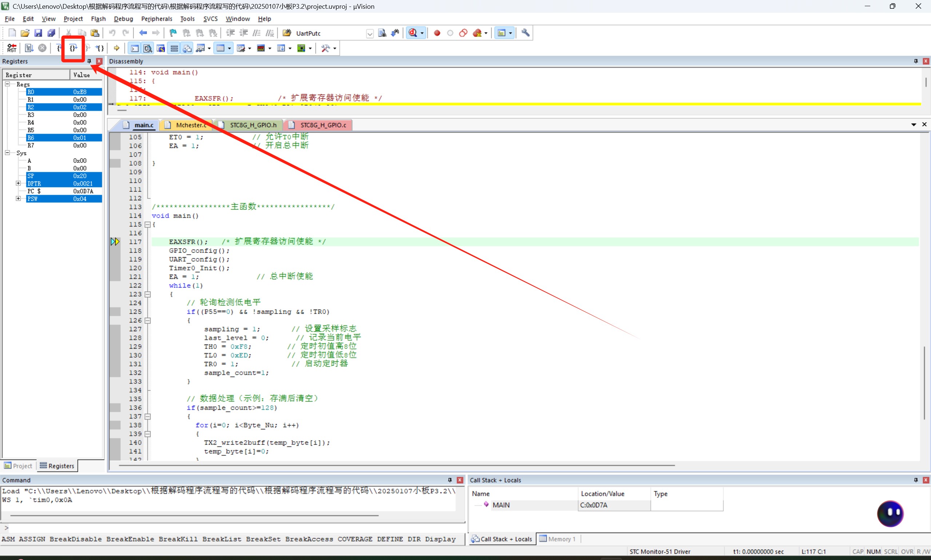Collapse the Regs tree group
Viewport: 931px width, 560px height.
click(7, 84)
